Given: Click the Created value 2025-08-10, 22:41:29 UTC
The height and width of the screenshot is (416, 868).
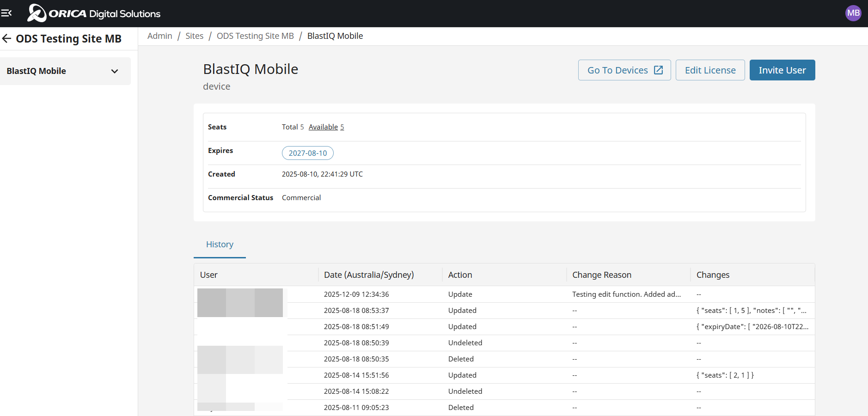Looking at the screenshot, I should point(322,174).
